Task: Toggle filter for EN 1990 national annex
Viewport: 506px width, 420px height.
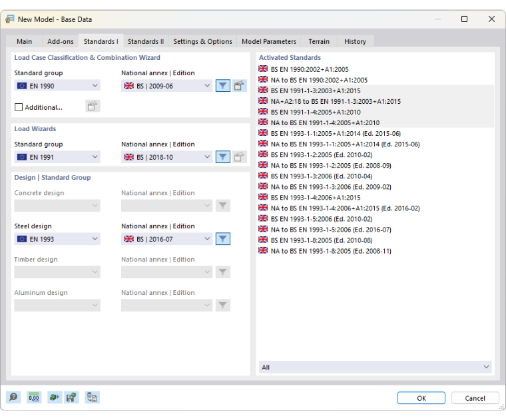Action: coord(222,86)
